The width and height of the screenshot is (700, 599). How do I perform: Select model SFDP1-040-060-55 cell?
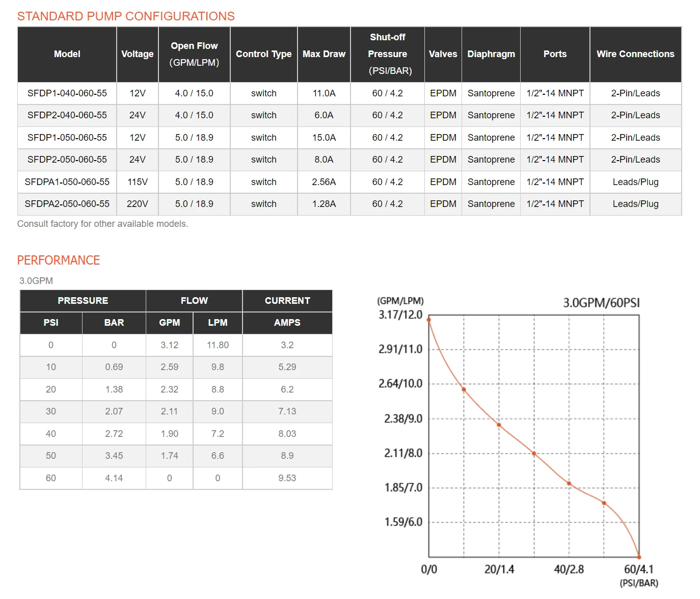(x=67, y=93)
